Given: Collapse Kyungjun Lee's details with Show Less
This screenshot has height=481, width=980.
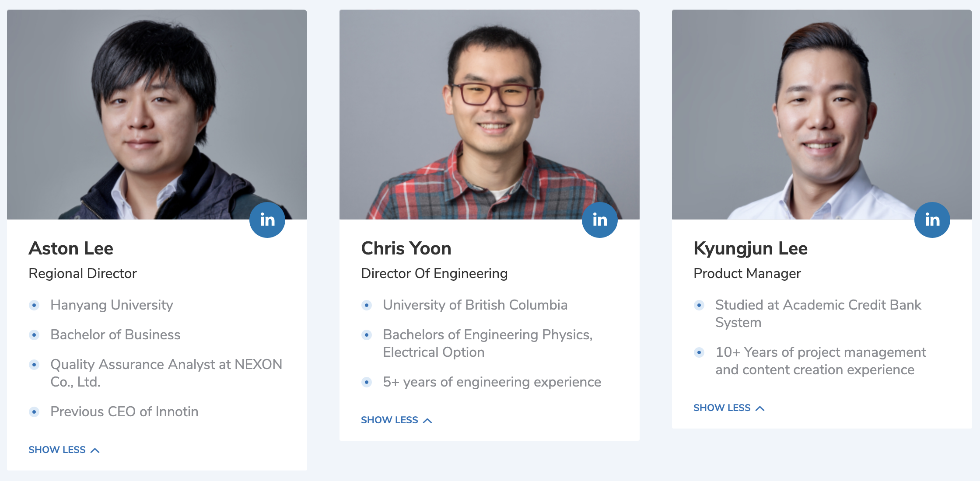Looking at the screenshot, I should pyautogui.click(x=729, y=408).
